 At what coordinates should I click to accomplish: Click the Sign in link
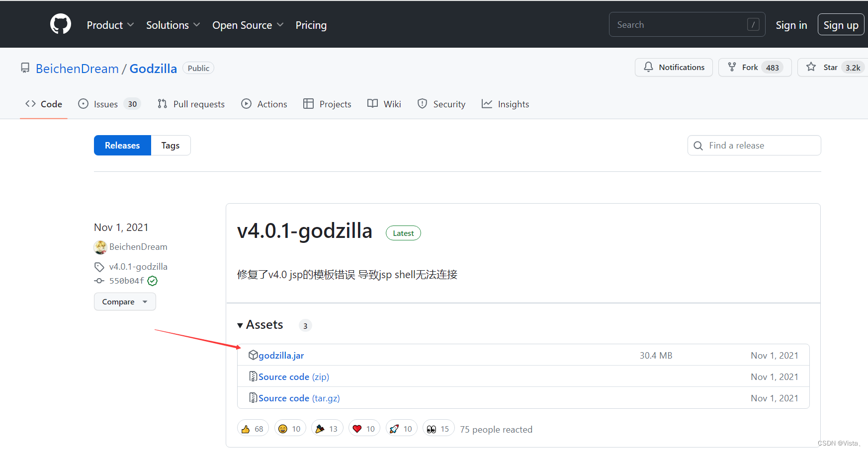tap(791, 25)
